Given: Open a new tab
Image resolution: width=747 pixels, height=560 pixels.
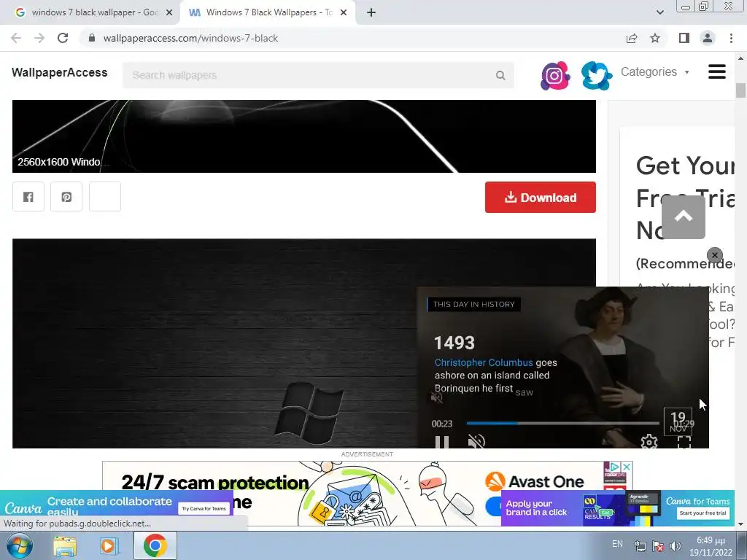Looking at the screenshot, I should point(371,12).
